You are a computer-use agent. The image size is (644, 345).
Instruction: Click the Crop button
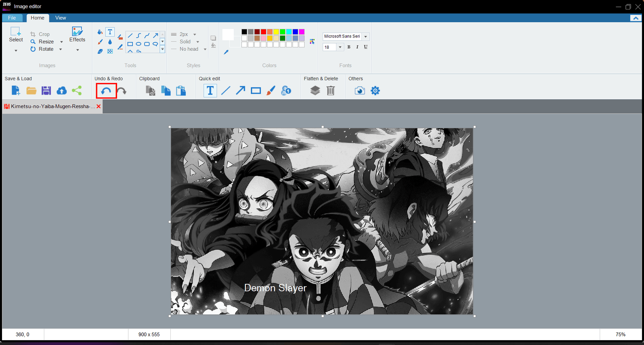40,34
